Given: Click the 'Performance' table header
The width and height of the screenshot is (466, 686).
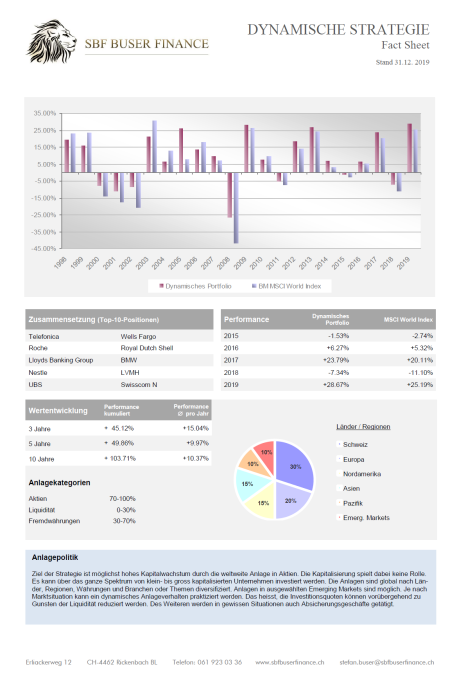Looking at the screenshot, I should (246, 319).
